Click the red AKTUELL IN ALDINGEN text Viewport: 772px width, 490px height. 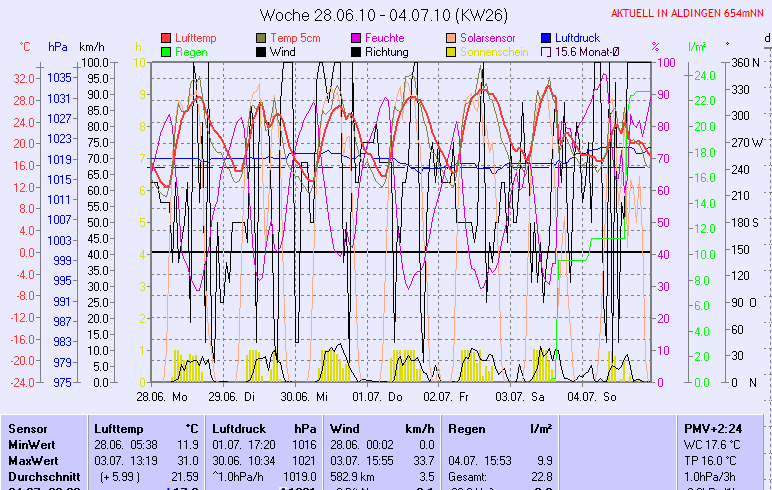(x=688, y=13)
